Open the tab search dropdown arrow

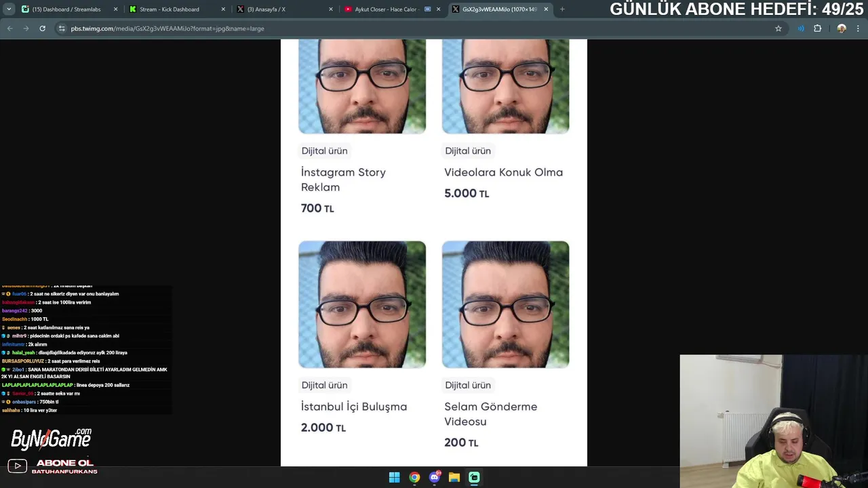click(9, 9)
